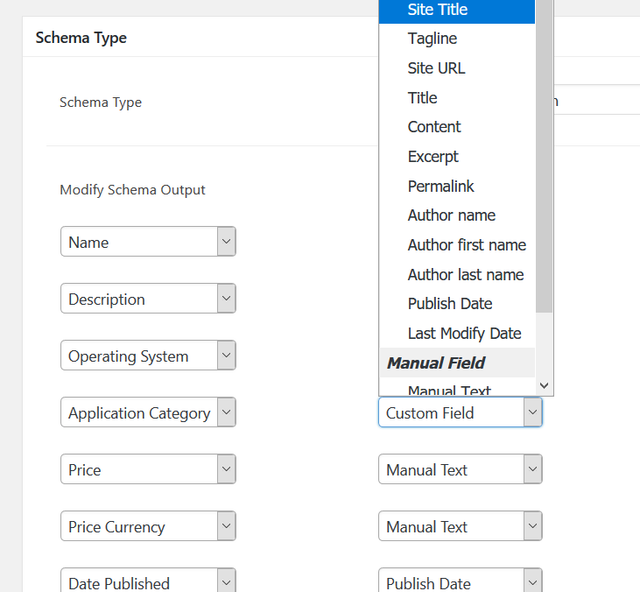Open the Publish Date value dropdown at the bottom
640x592 pixels.
[460, 581]
